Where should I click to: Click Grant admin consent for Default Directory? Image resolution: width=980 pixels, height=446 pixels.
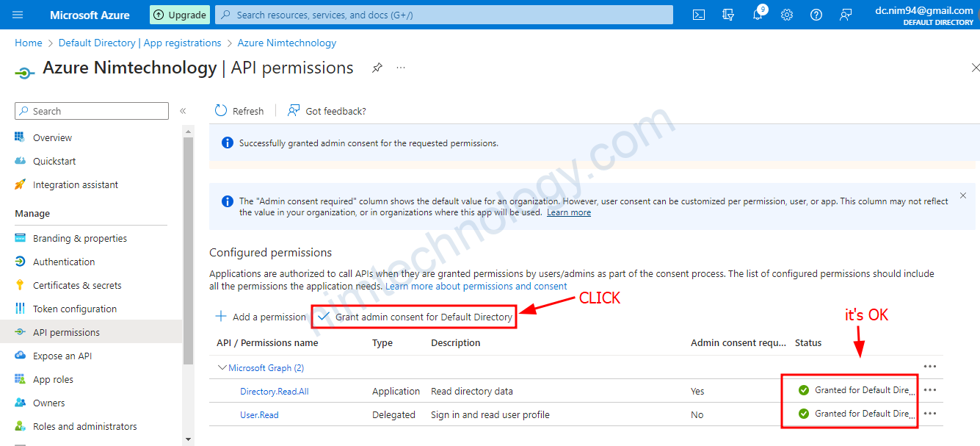415,317
